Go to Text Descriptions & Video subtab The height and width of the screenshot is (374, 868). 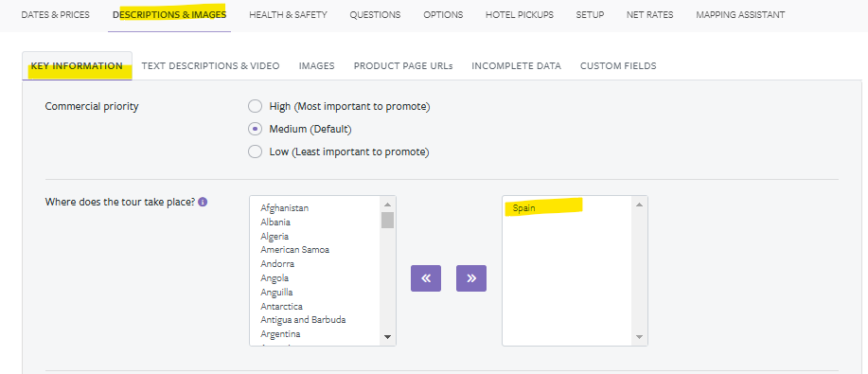[210, 66]
